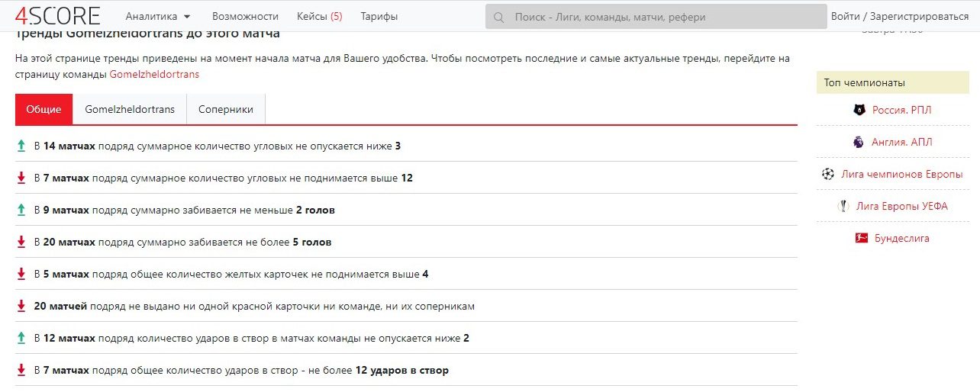
Task: Focus the leagues, teams, matches search field
Action: (x=656, y=17)
